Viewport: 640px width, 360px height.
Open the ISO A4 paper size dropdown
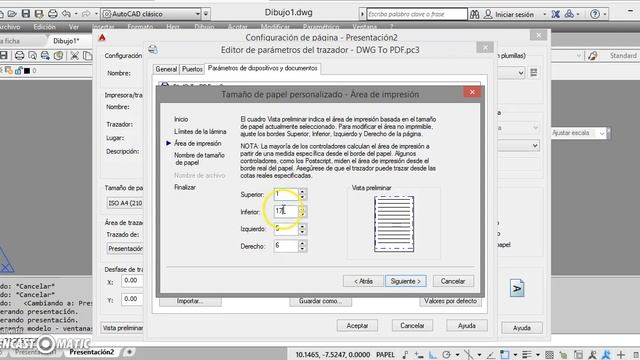[124, 203]
